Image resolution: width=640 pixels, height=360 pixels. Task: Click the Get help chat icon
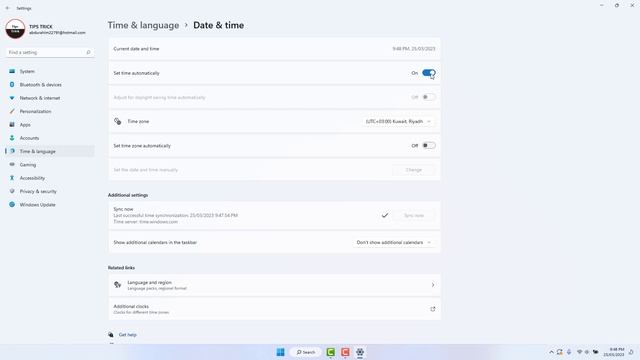click(111, 335)
